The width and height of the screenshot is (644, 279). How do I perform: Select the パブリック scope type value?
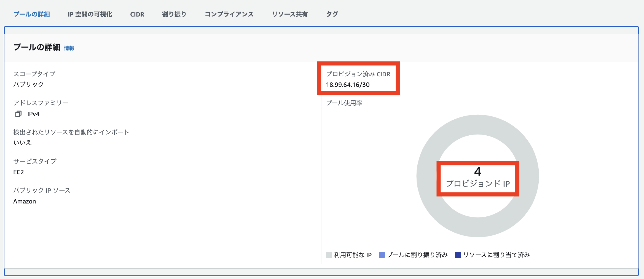(29, 85)
